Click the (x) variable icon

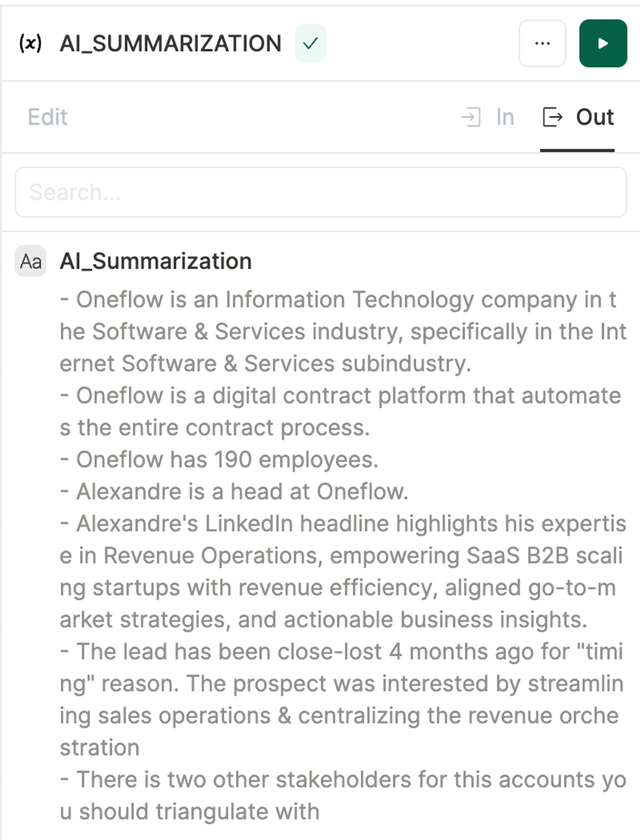coord(30,43)
